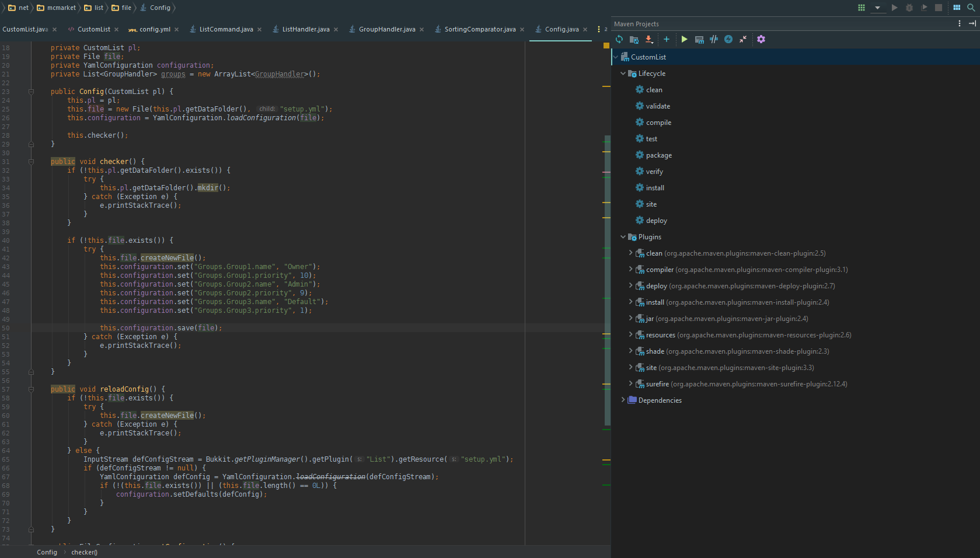Open Maven Settings purple gear icon
The width and height of the screenshot is (980, 558).
(761, 39)
